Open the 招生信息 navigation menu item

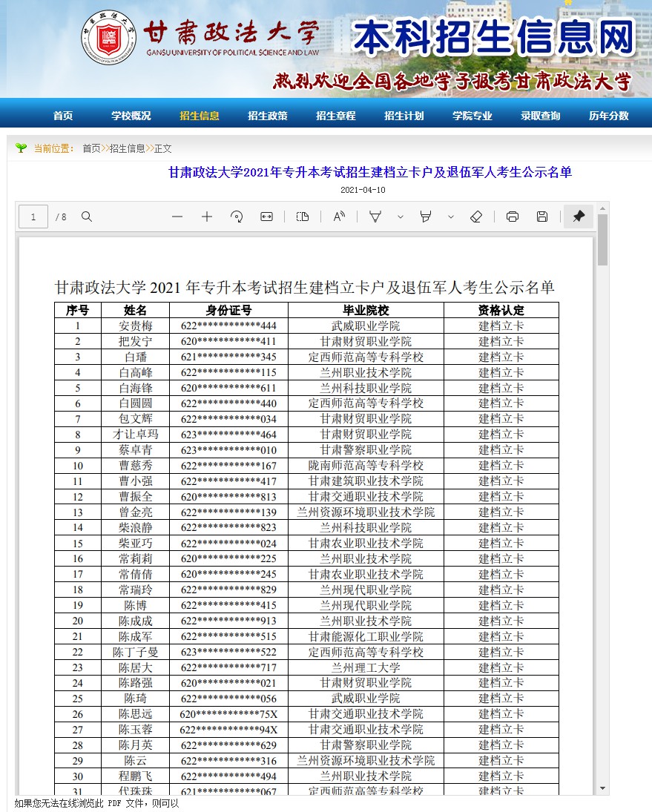point(200,116)
